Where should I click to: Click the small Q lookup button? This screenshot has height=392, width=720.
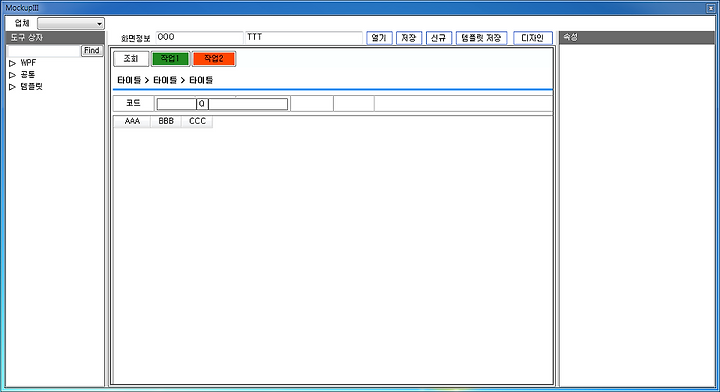click(202, 104)
